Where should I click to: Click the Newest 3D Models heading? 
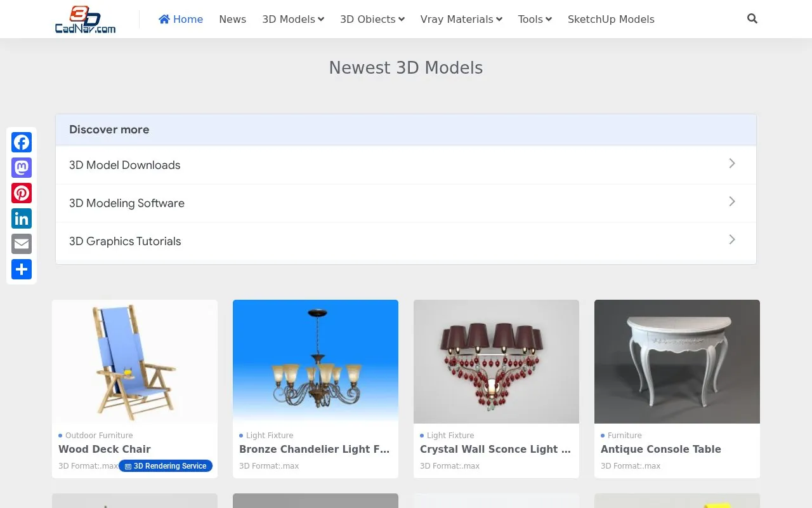click(406, 68)
